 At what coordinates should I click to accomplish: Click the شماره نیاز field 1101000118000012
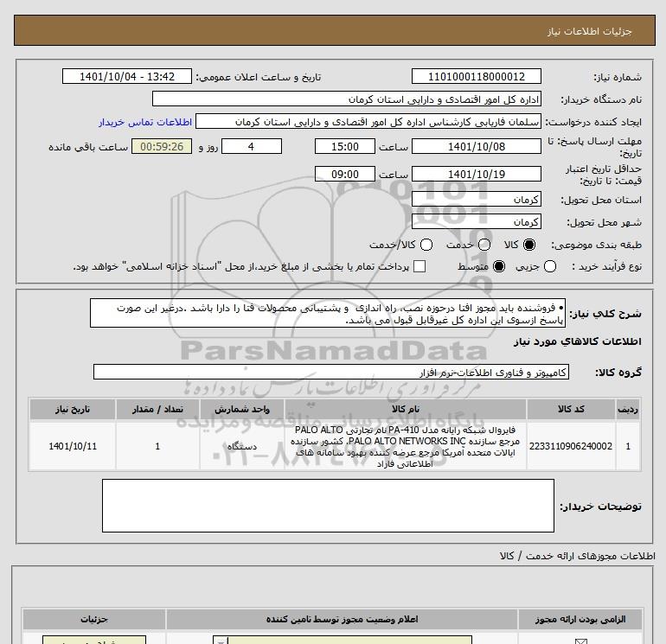476,76
